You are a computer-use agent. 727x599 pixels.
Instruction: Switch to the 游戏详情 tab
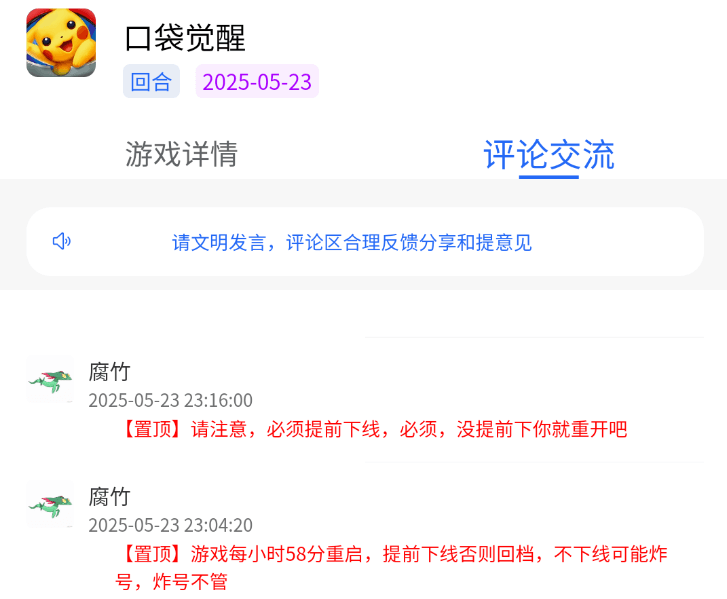(181, 154)
